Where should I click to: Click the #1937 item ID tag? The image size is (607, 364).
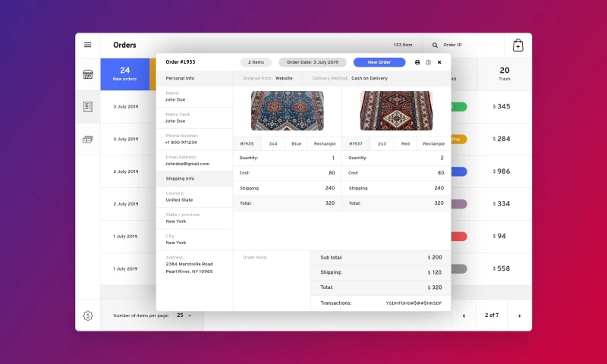coord(356,144)
